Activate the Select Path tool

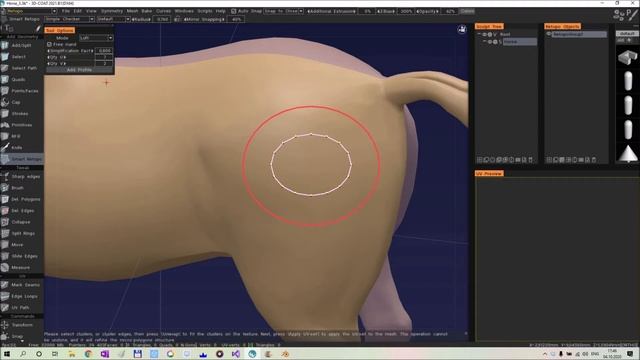pyautogui.click(x=22, y=68)
